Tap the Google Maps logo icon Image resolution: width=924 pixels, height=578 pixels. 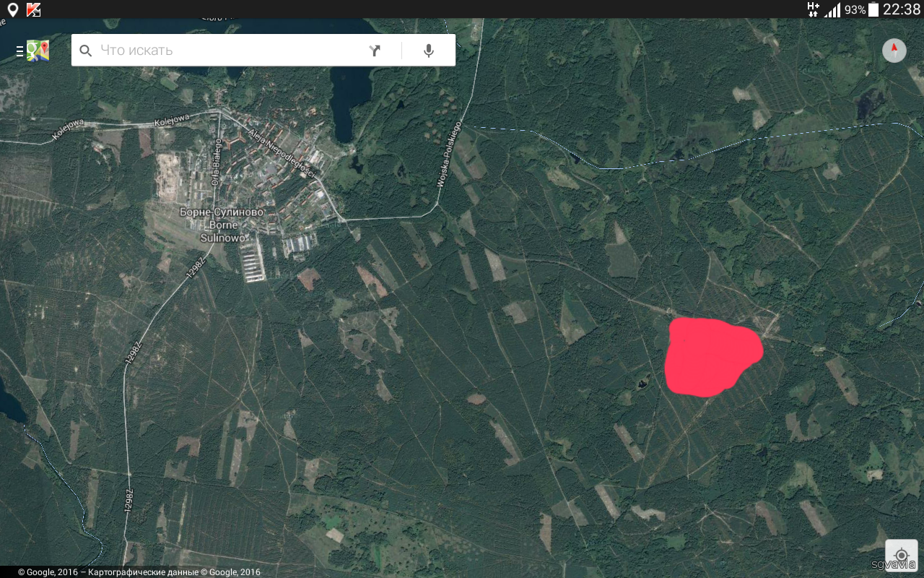point(38,51)
